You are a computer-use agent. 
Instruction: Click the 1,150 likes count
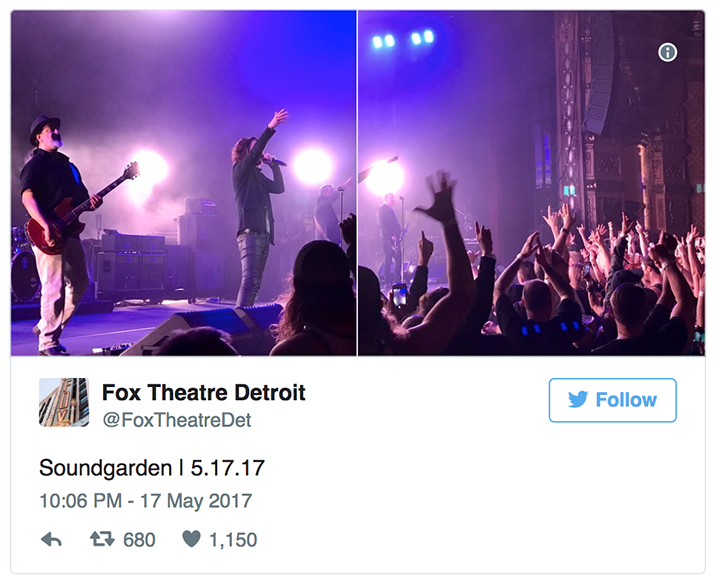point(233,540)
